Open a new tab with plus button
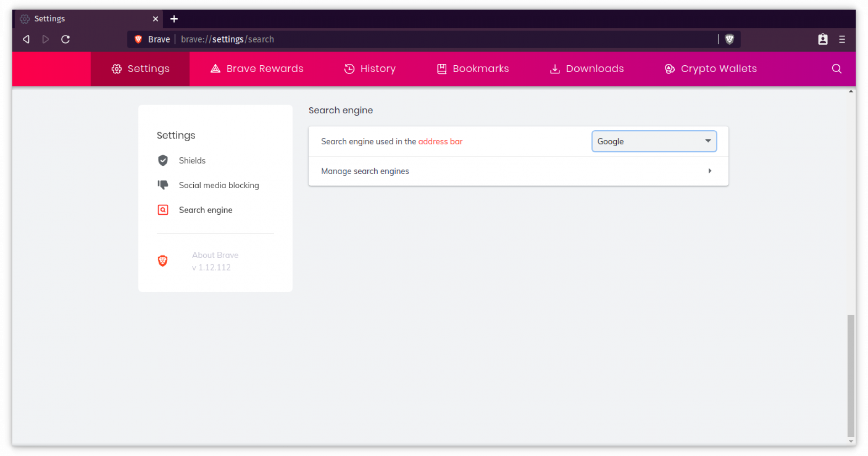The height and width of the screenshot is (456, 868). pyautogui.click(x=174, y=19)
